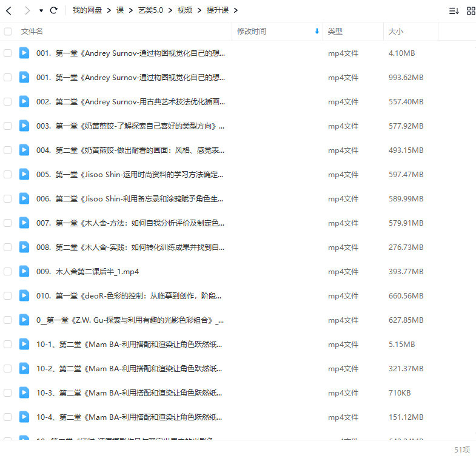476x458 pixels.
Task: Open 010. 第一堂 deoR-色彩的控制 file
Action: (129, 295)
